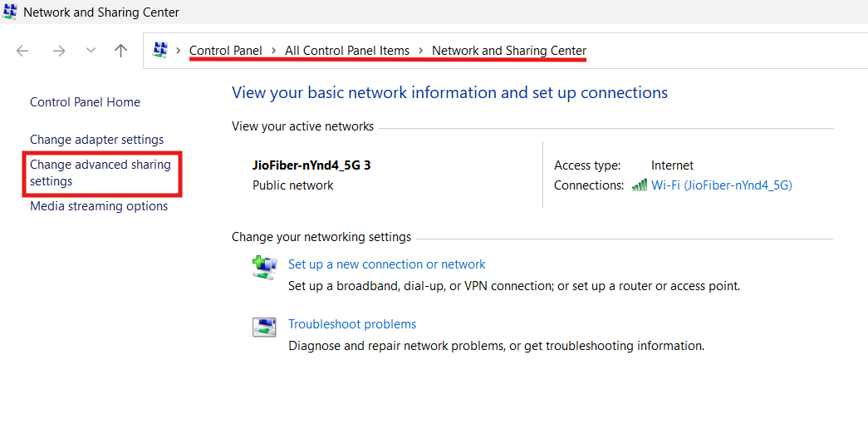Go to Control Panel Home
Image resolution: width=868 pixels, height=429 pixels.
pyautogui.click(x=85, y=102)
